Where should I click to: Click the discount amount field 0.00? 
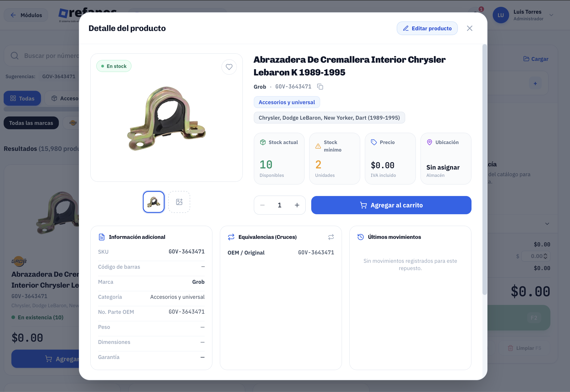(536, 256)
